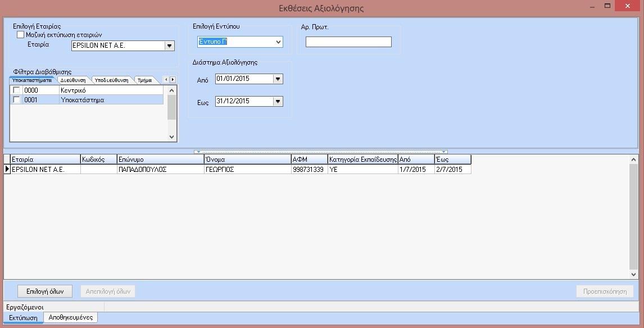Switch to the Αποθηκευμένες bottom tab
Image resolution: width=644 pixels, height=328 pixels.
coord(71,317)
